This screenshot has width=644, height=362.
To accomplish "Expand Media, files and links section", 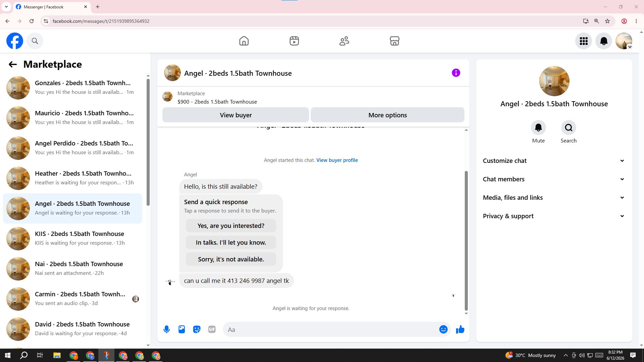I will 554,198.
